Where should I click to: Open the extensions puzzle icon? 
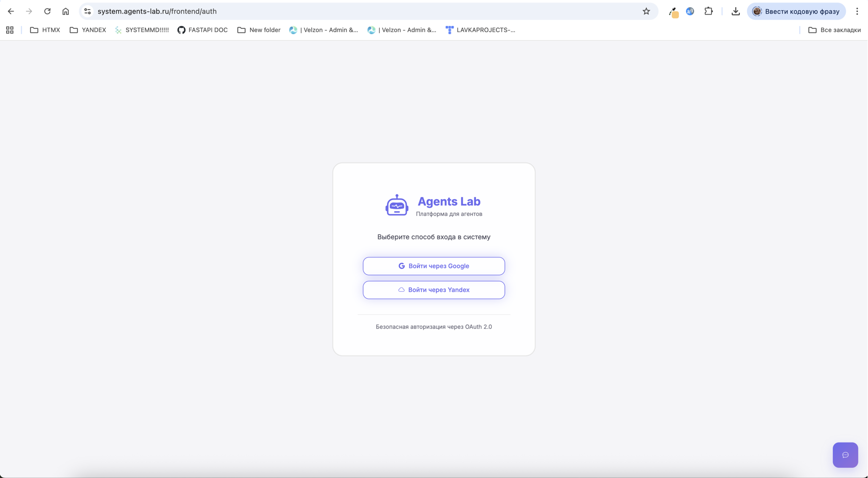coord(708,11)
